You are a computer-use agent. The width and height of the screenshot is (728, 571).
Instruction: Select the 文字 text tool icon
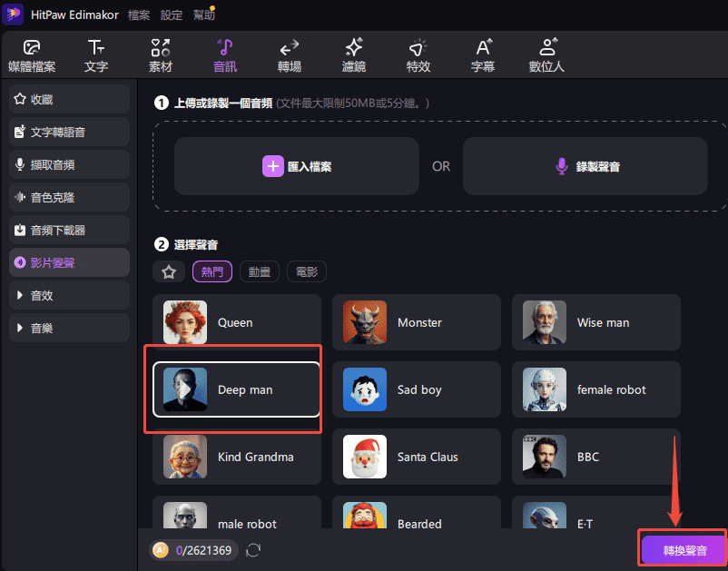click(x=95, y=55)
